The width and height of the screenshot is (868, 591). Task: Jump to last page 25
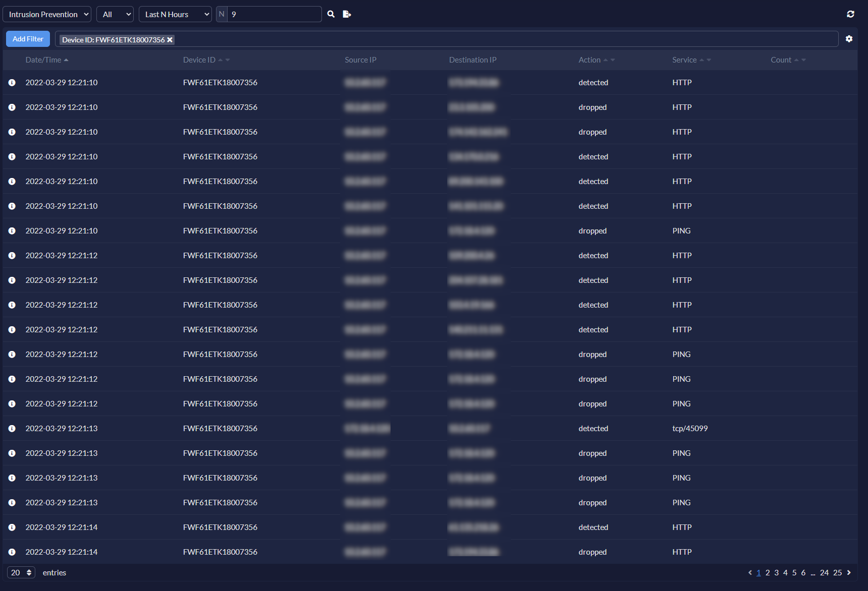(838, 573)
